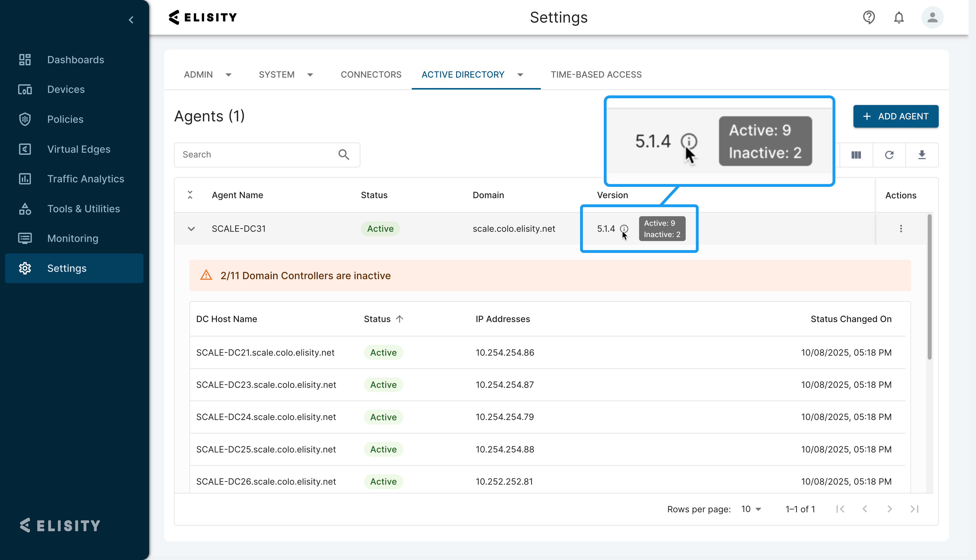This screenshot has width=976, height=560.
Task: Collapse the SCALE-DC31 row chevron
Action: tap(191, 229)
